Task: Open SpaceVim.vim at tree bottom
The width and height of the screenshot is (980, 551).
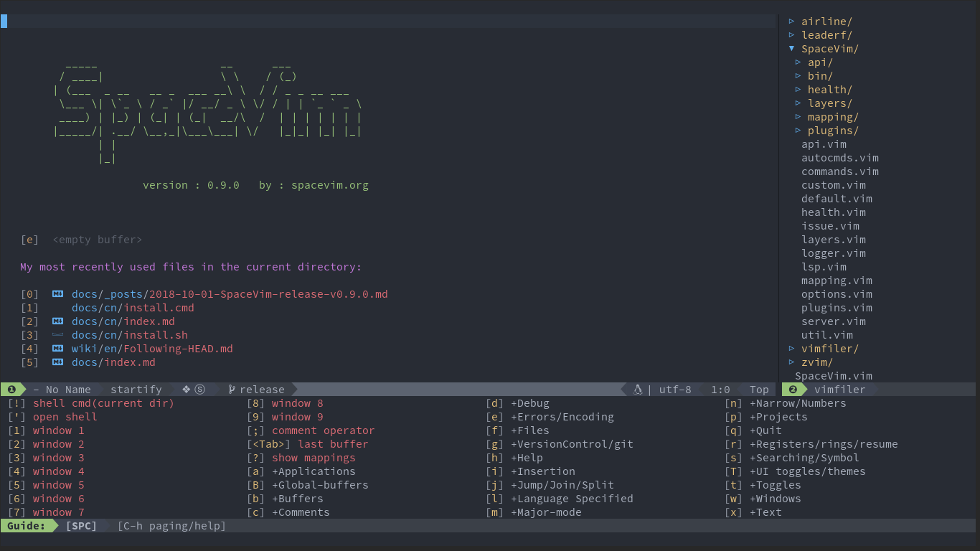Action: coord(834,376)
